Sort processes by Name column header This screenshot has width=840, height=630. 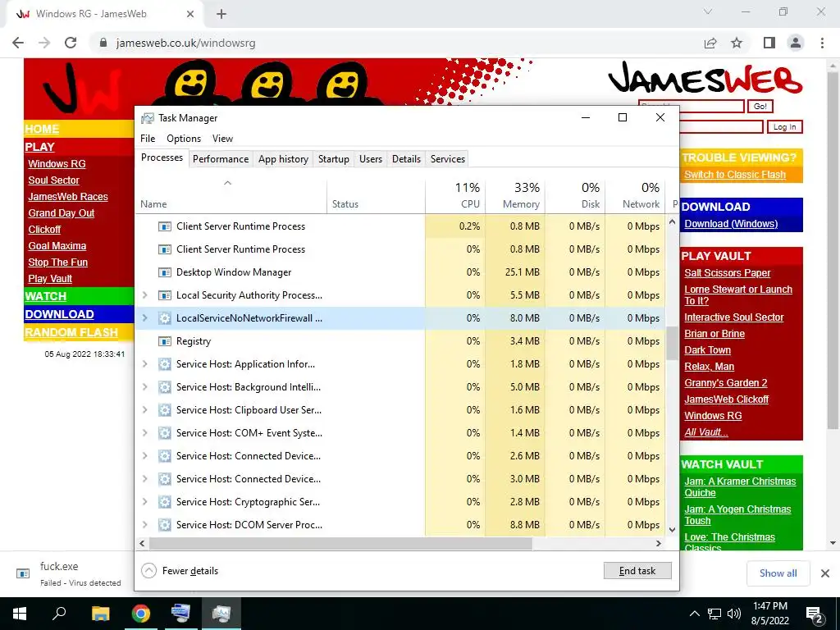tap(231, 195)
